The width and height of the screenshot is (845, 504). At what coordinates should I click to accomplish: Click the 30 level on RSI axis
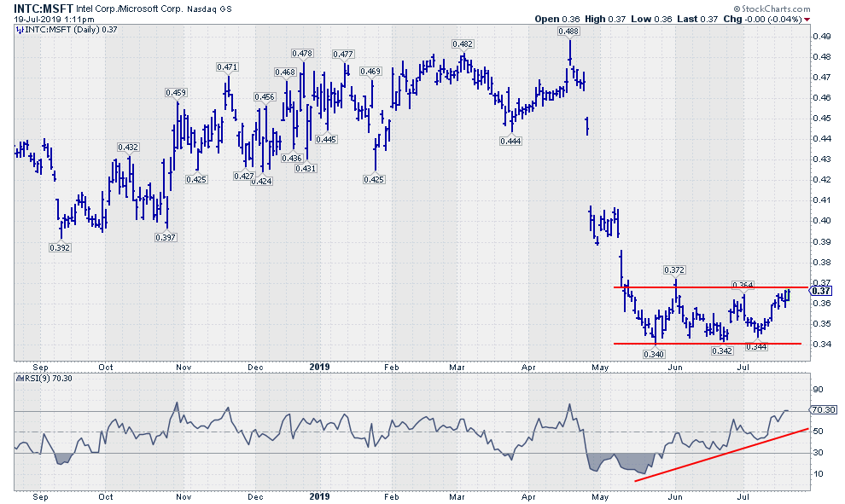[x=818, y=453]
